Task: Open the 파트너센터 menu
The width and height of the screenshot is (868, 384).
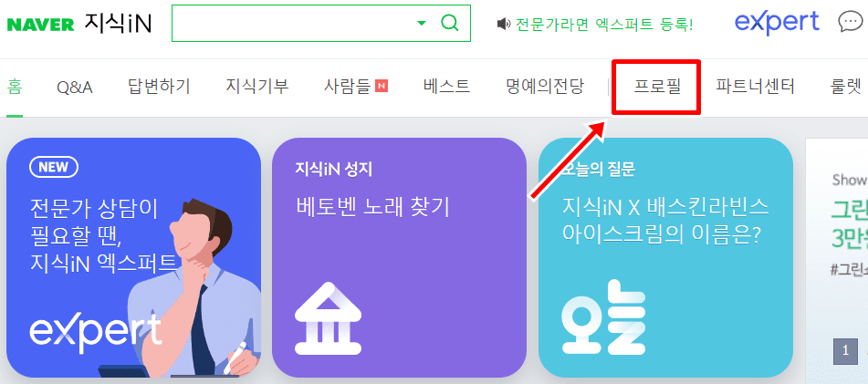Action: coord(755,87)
